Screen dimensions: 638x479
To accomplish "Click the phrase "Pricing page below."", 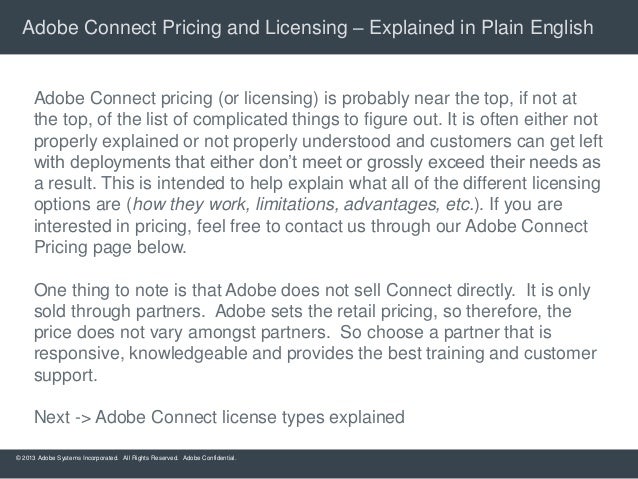I will (110, 247).
